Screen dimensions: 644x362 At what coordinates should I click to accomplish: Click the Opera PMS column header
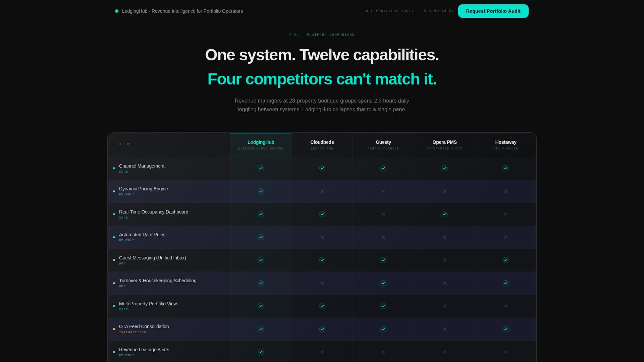click(444, 144)
